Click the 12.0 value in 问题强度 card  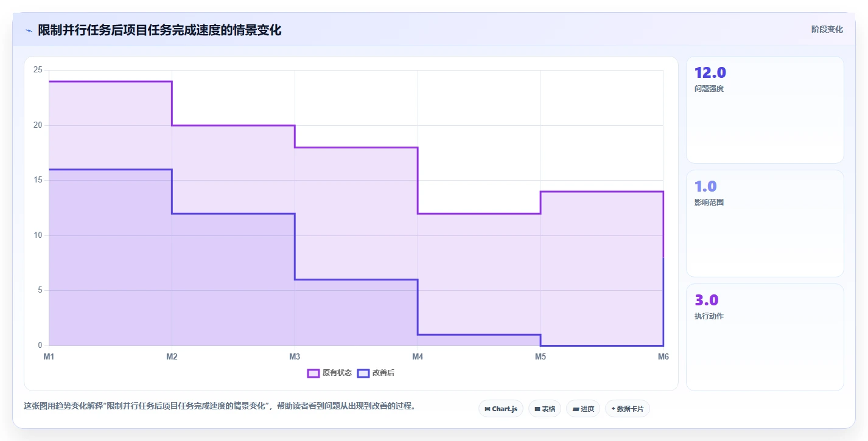pos(710,72)
